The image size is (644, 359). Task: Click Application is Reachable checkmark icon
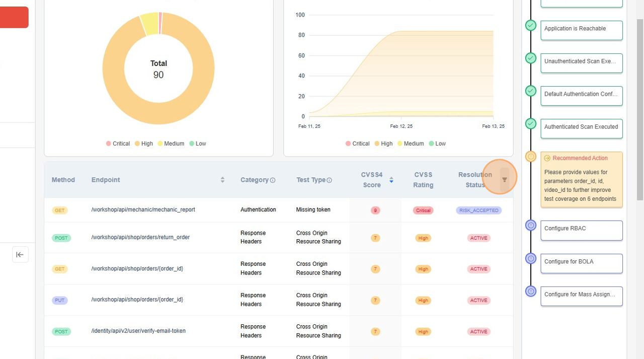tap(531, 25)
